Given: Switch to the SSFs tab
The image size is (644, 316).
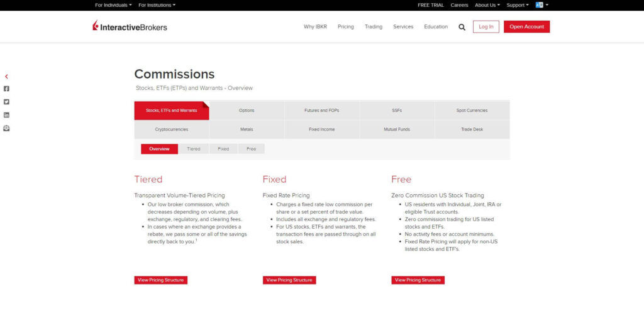Looking at the screenshot, I should click(x=397, y=111).
